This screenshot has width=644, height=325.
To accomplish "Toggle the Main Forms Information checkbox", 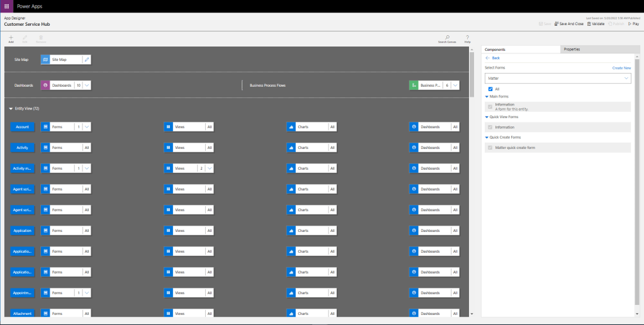I will pos(490,107).
